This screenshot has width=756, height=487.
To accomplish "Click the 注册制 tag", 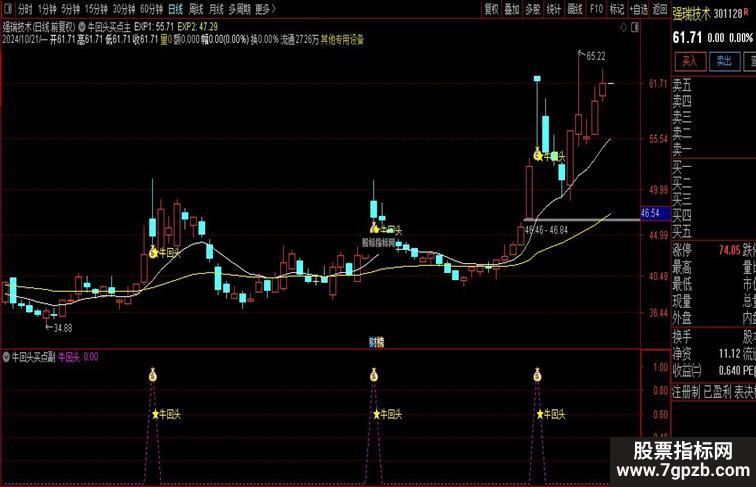I will (686, 392).
